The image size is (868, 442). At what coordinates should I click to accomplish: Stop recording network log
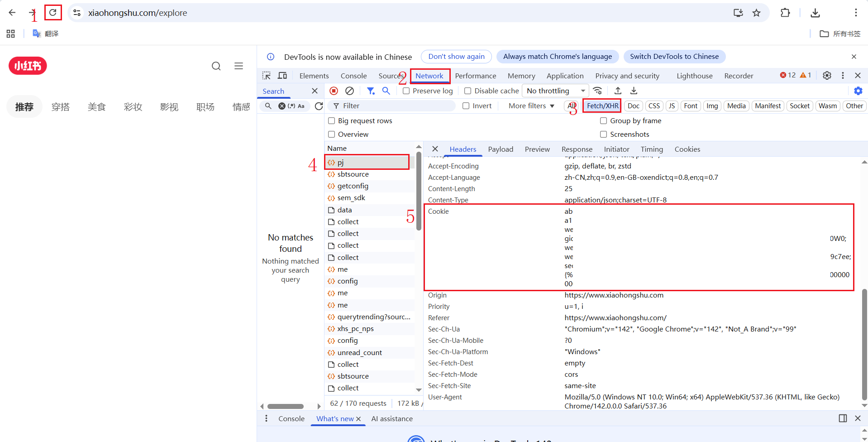tap(334, 91)
